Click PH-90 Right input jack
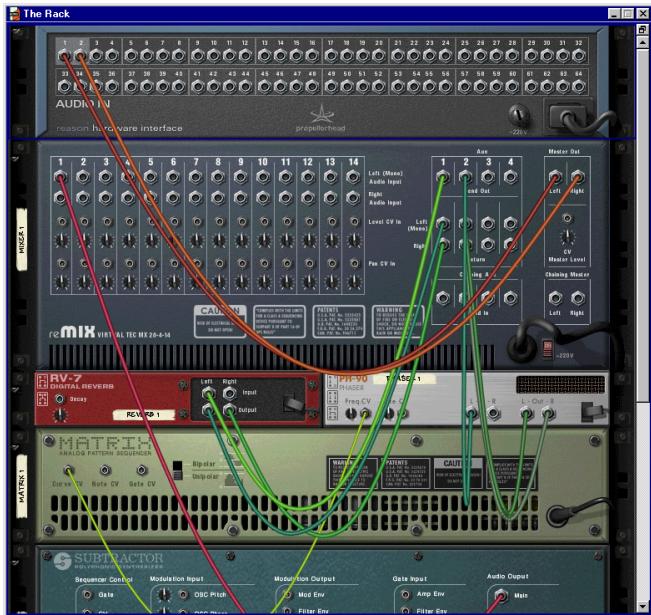The height and width of the screenshot is (615, 651). pyautogui.click(x=493, y=413)
